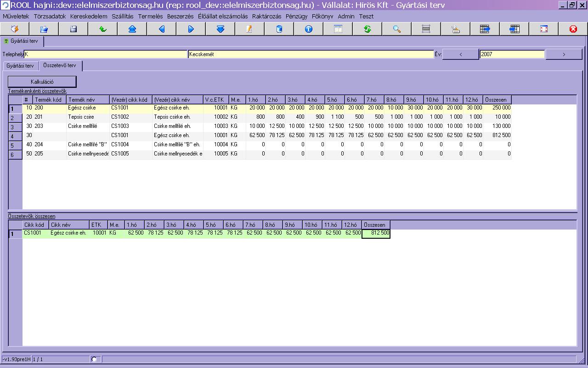This screenshot has width=588, height=368.
Task: Click the Telephely name field showing Kecskemét
Action: pos(311,54)
